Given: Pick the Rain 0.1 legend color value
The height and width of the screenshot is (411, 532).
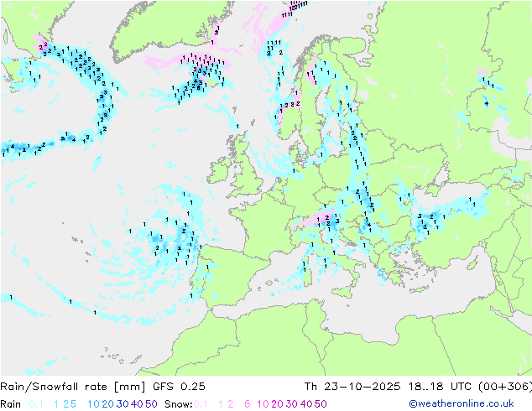Looking at the screenshot, I should 36,404.
